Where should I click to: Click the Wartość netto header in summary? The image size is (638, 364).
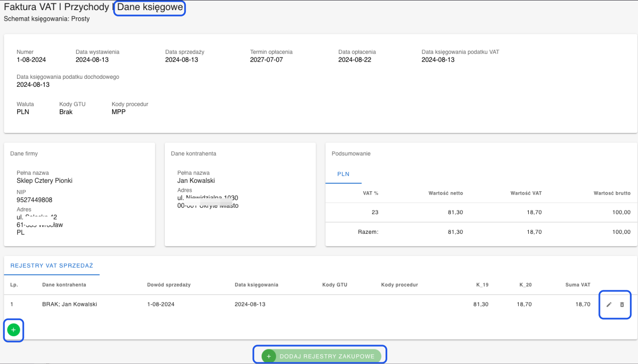[445, 193]
